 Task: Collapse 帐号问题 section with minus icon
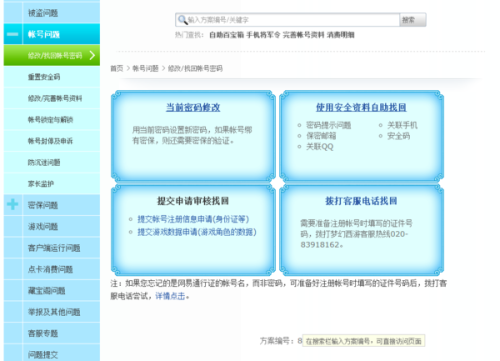[13, 34]
